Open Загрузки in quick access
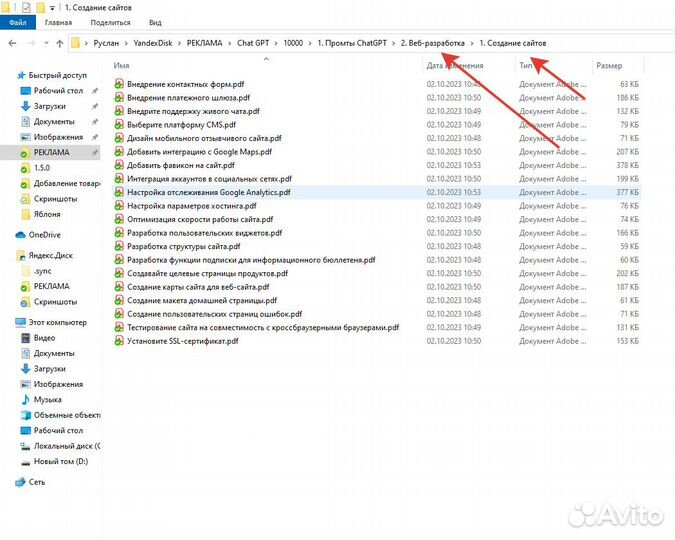This screenshot has height=540, width=675. tap(50, 106)
